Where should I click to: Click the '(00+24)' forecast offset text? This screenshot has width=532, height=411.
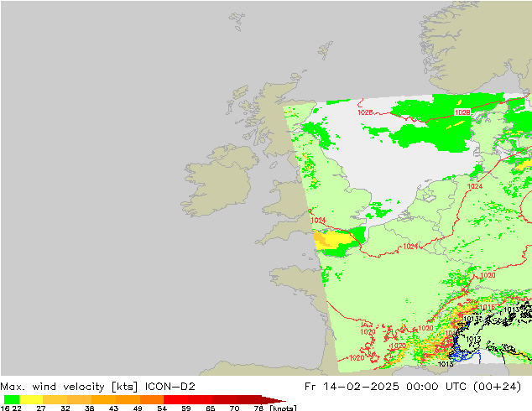[498, 387]
